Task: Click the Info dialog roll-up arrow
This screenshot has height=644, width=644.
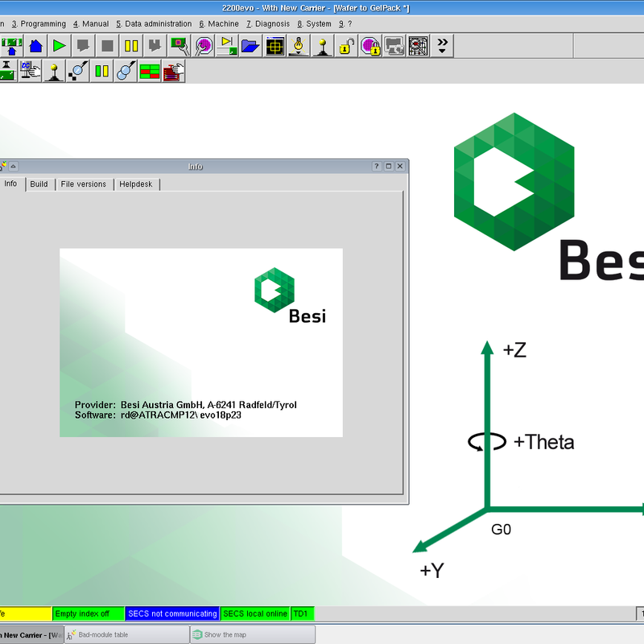Action: click(x=13, y=167)
